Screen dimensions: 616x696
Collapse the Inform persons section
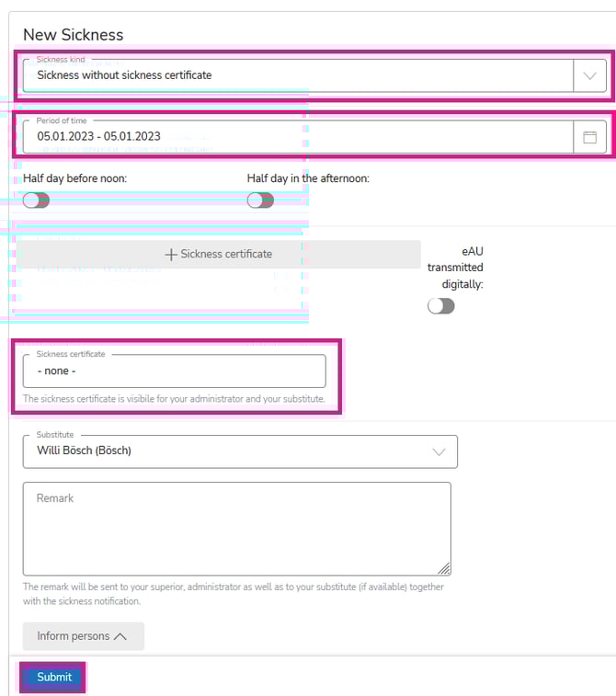pos(83,636)
